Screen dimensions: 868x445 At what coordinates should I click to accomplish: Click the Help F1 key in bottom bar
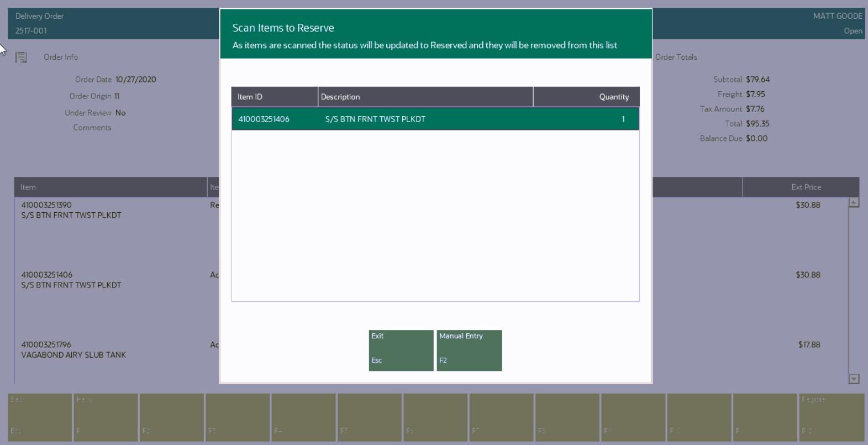(x=106, y=417)
